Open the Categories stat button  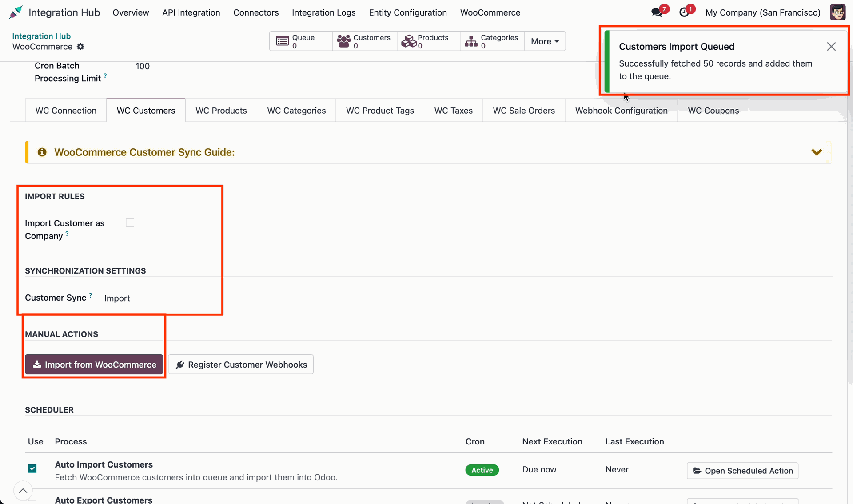492,41
